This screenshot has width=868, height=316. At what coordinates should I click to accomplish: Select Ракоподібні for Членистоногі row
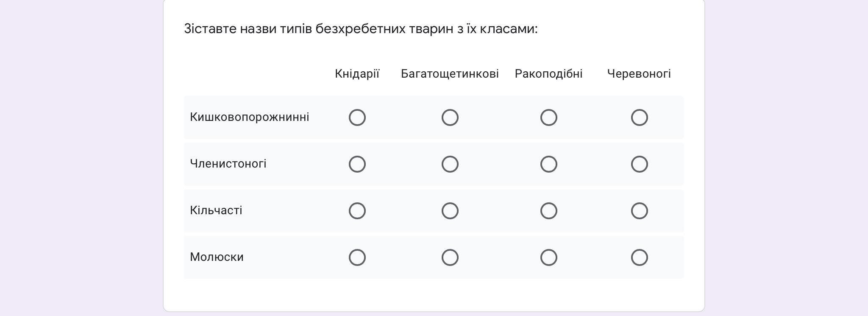point(548,164)
